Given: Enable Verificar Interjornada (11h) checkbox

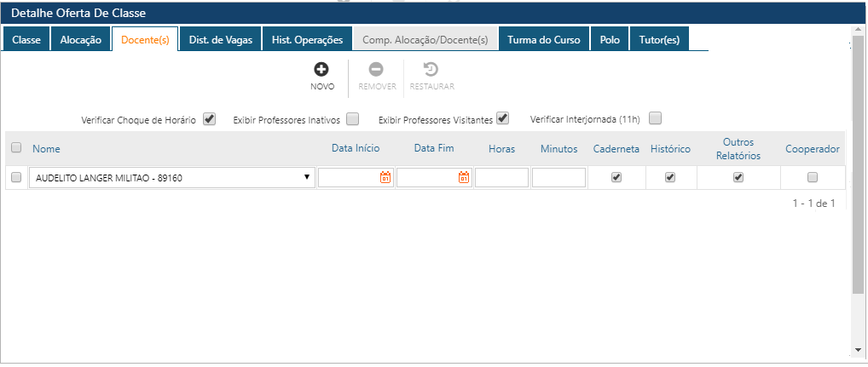Looking at the screenshot, I should [655, 118].
